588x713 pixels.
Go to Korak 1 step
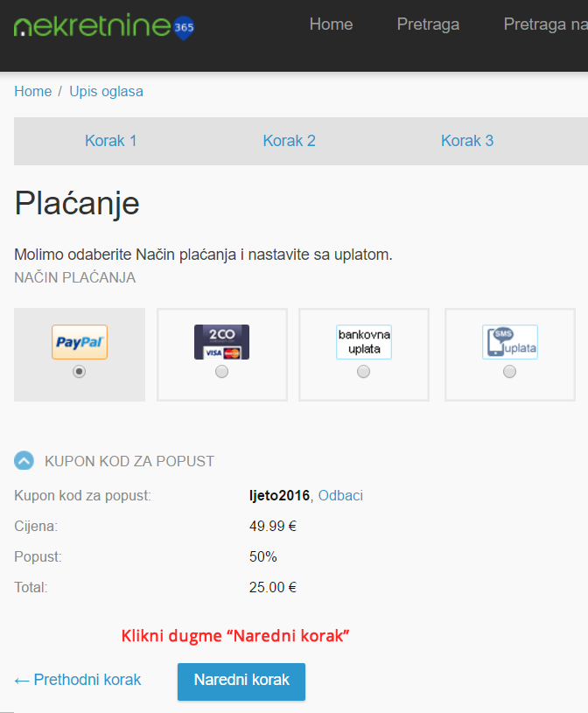pos(111,141)
